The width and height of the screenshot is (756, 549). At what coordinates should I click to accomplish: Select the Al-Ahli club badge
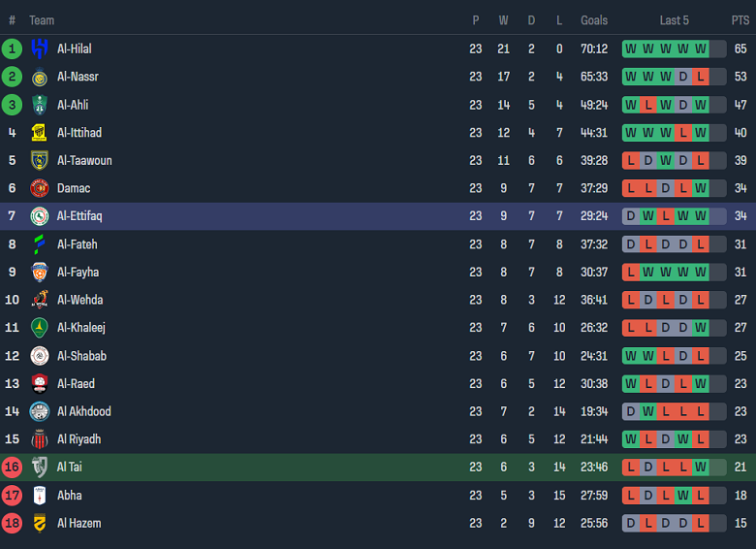[40, 105]
